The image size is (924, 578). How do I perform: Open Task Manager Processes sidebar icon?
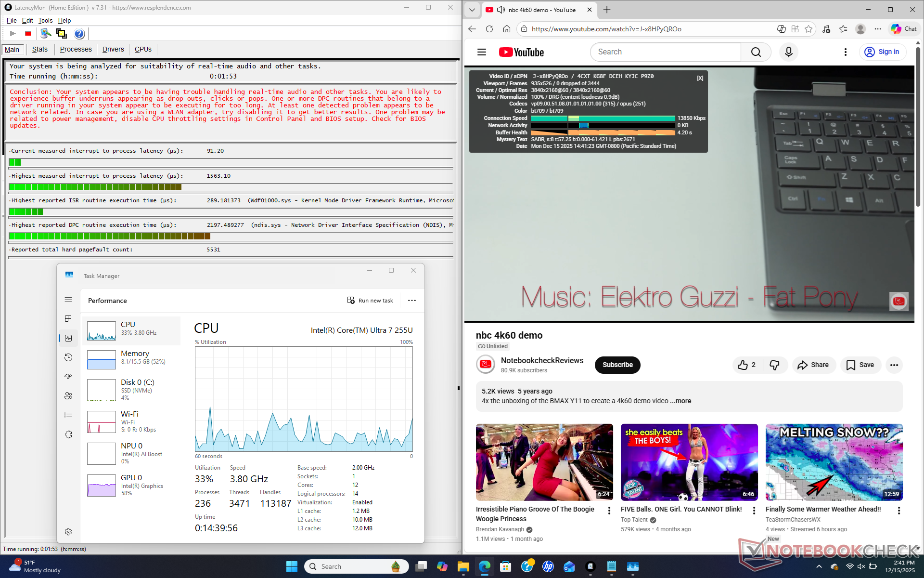click(68, 319)
